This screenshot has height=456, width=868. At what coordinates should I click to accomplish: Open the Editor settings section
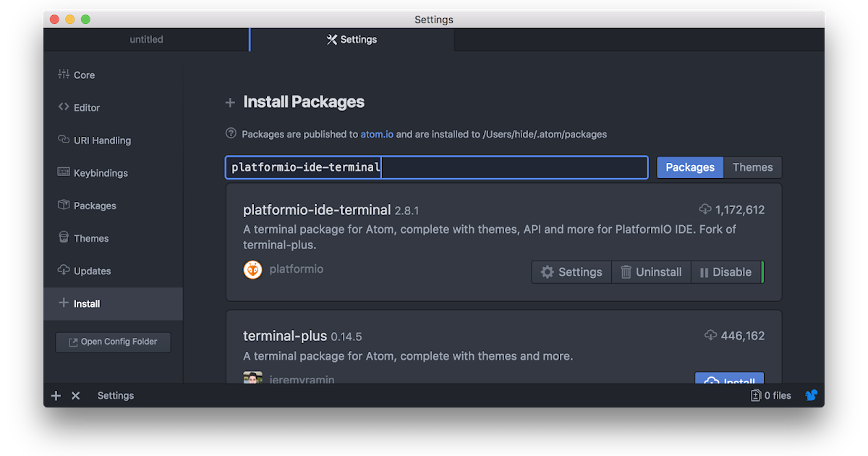click(65, 107)
